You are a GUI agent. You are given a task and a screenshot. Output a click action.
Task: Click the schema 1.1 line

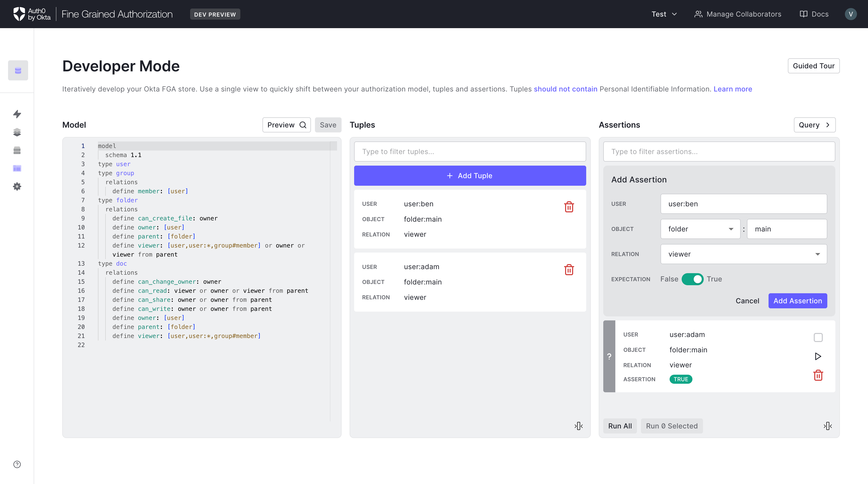(123, 155)
